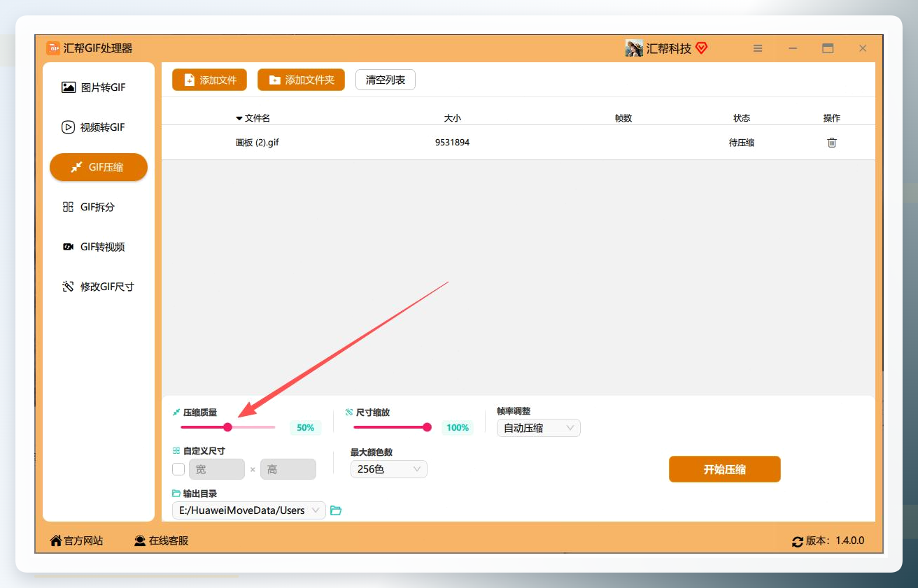Click the 汇帮科技 user avatar
Viewport: 918px width, 588px height.
[x=634, y=48]
